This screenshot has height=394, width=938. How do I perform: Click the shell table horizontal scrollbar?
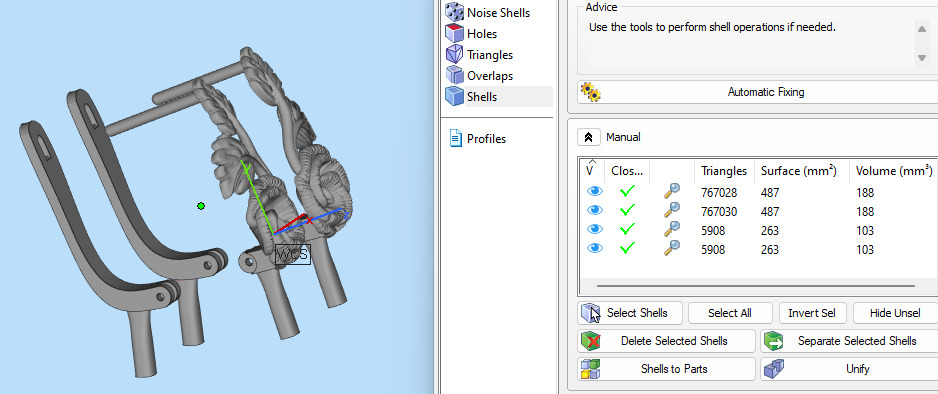coord(757,286)
